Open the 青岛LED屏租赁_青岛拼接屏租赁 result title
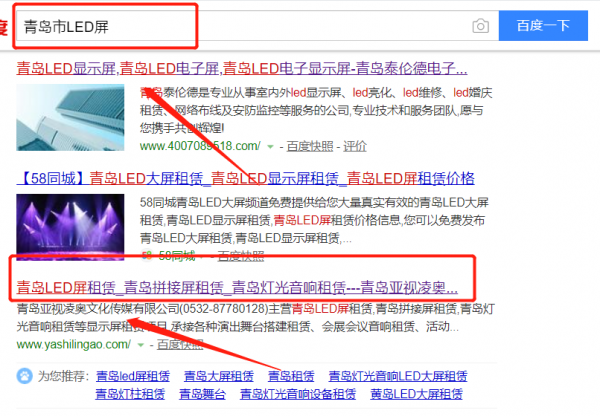 (x=237, y=287)
